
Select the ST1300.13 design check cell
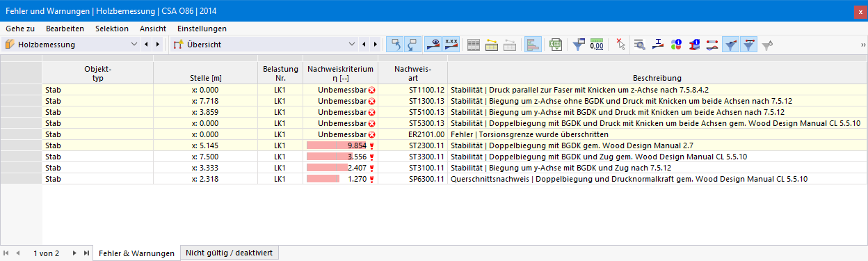[413, 101]
